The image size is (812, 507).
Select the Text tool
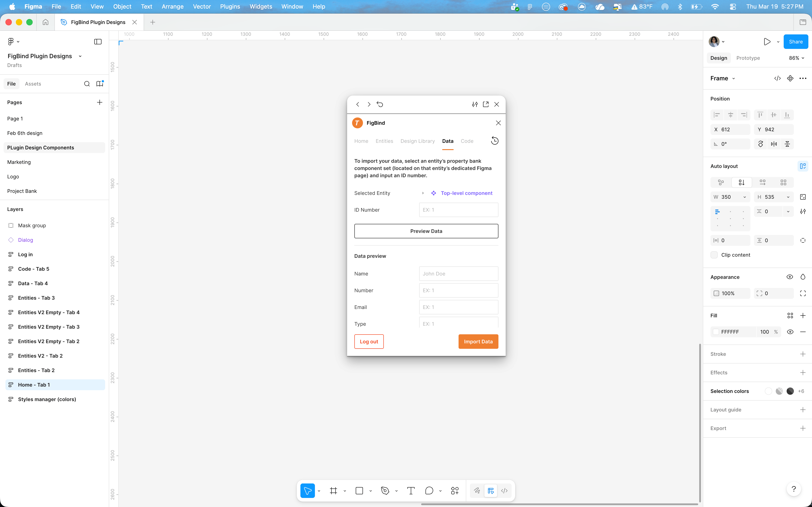click(411, 491)
